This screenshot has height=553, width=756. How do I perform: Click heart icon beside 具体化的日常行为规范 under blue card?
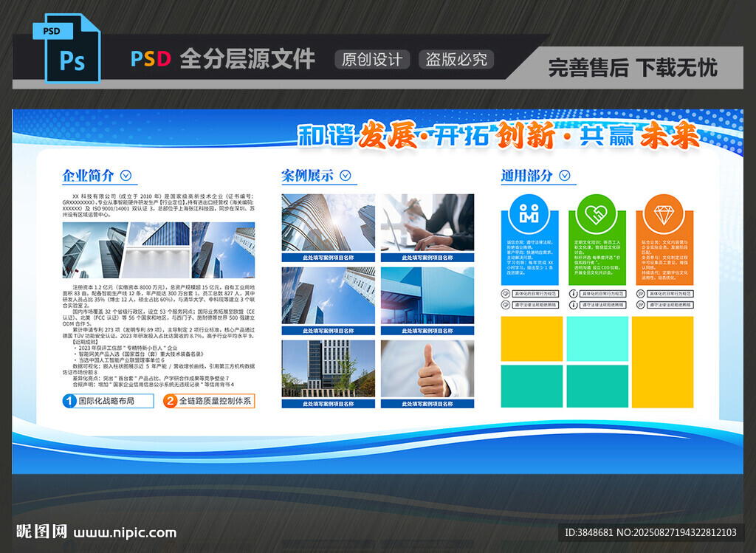click(x=506, y=294)
